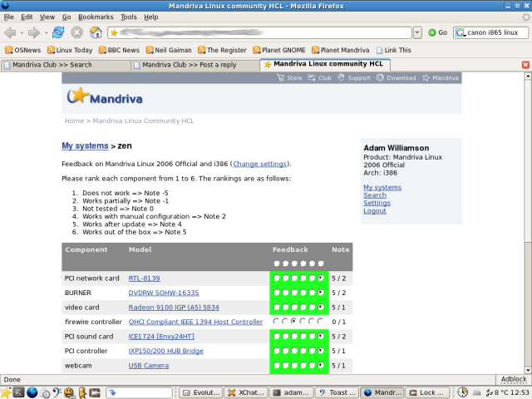Open the Radeon 9100 IGP link
The image size is (532, 399).
pyautogui.click(x=174, y=308)
